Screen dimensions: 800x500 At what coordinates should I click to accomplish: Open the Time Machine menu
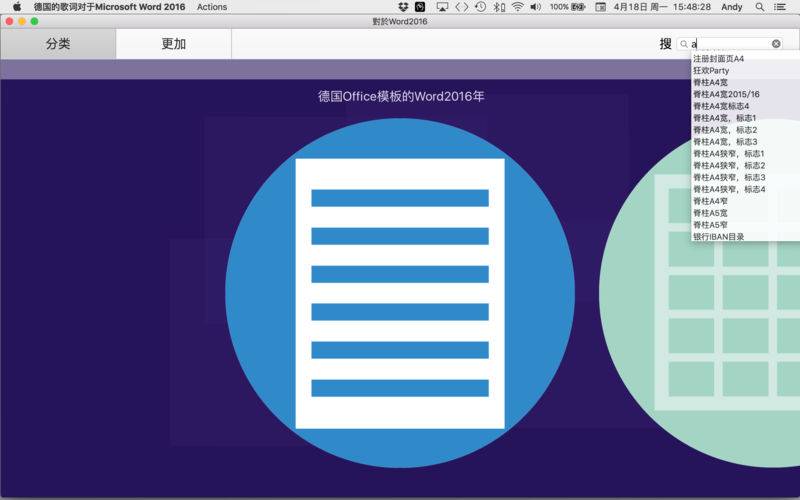pyautogui.click(x=480, y=7)
